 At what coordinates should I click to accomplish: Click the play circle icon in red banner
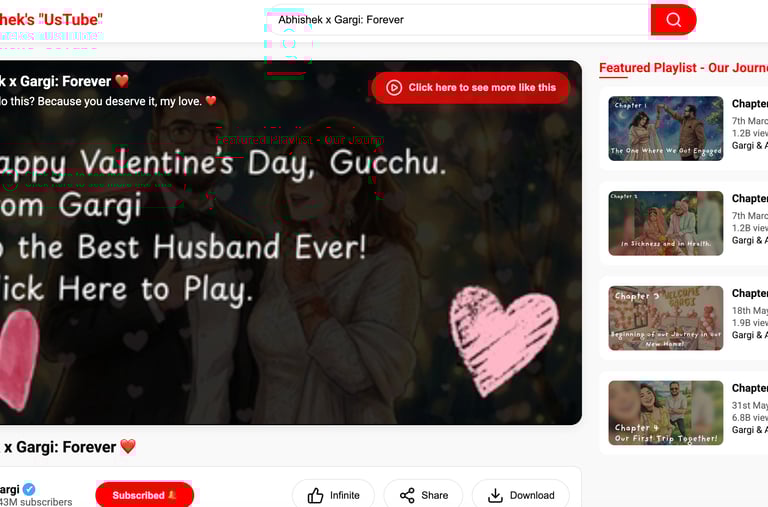394,88
